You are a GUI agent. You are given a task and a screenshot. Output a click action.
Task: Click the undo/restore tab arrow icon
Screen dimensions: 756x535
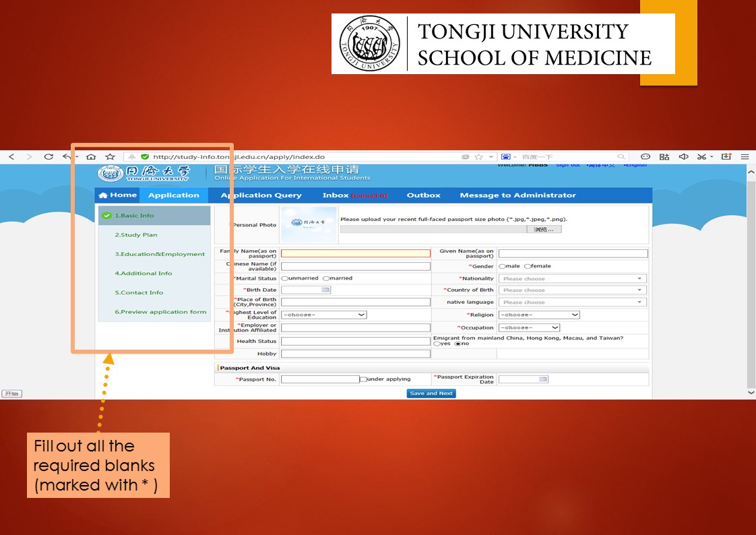tap(67, 156)
